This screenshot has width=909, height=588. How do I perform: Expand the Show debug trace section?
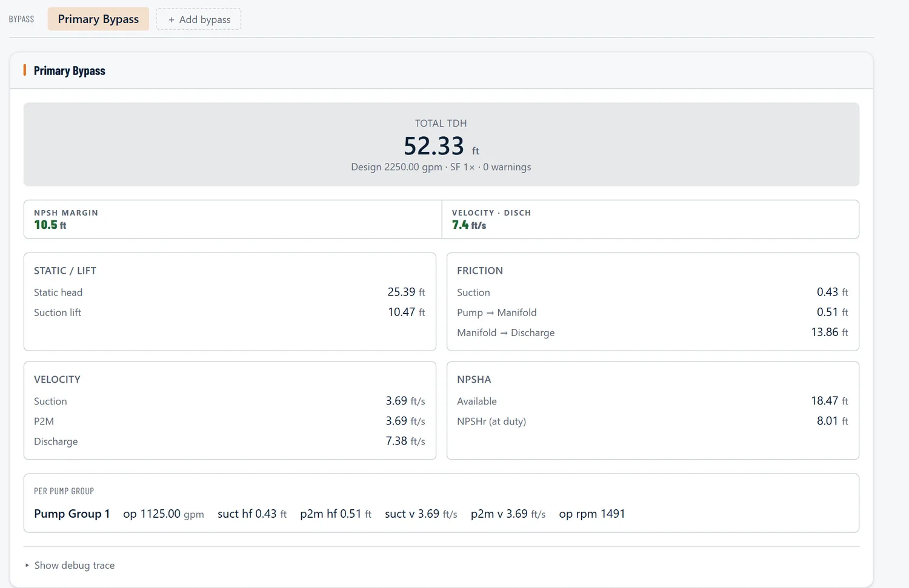click(70, 565)
